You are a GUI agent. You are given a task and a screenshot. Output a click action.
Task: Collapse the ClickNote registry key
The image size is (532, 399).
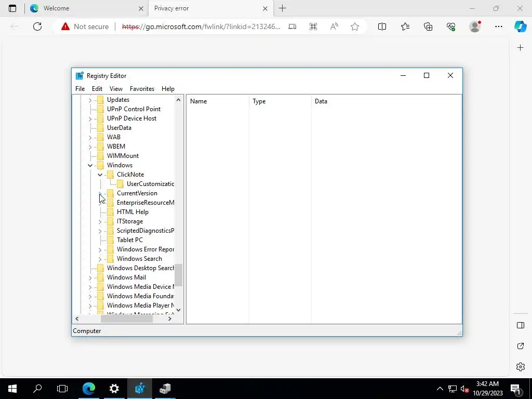(100, 175)
